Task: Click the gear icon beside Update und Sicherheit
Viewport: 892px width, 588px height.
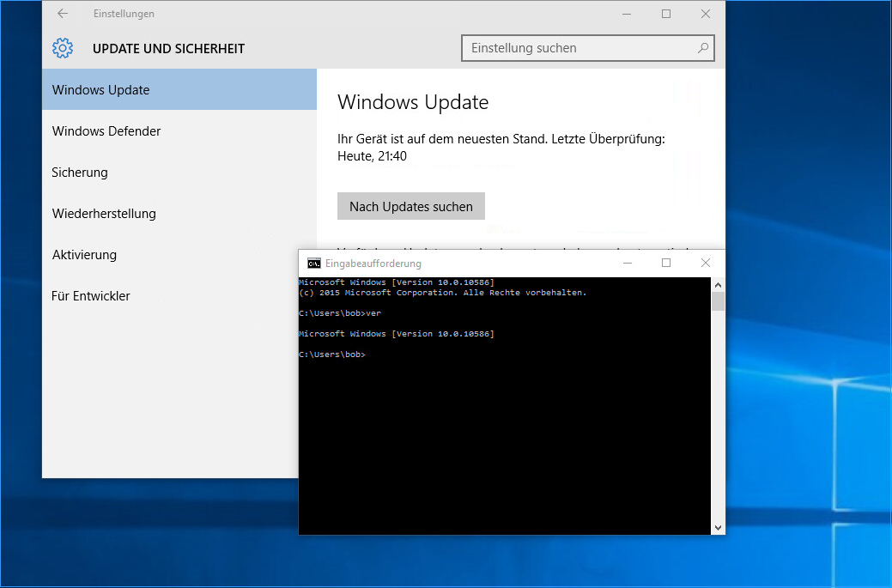Action: pyautogui.click(x=63, y=48)
